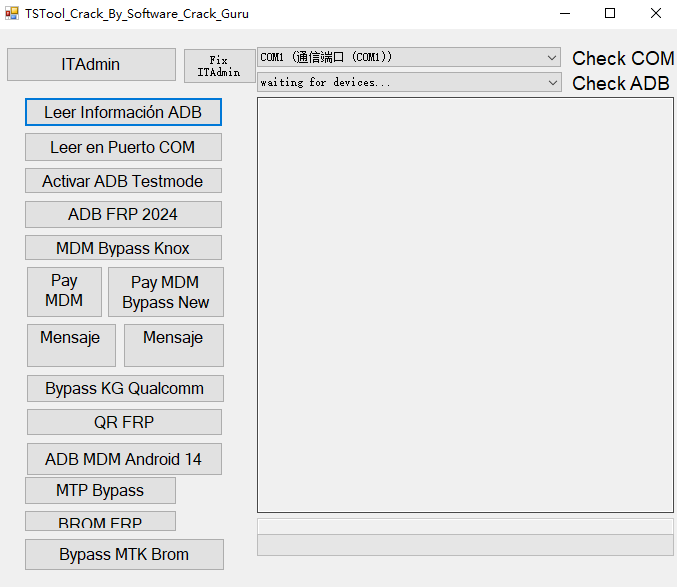Click the ITAdmin button
677x587 pixels.
[x=91, y=64]
